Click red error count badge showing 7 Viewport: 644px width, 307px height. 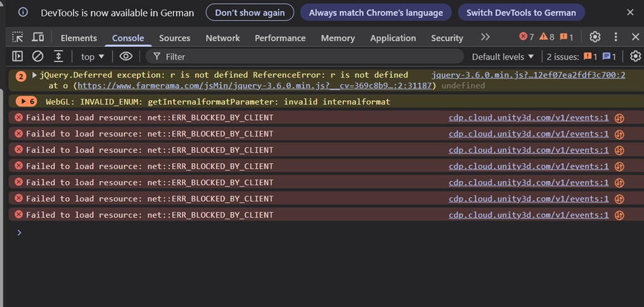point(527,37)
